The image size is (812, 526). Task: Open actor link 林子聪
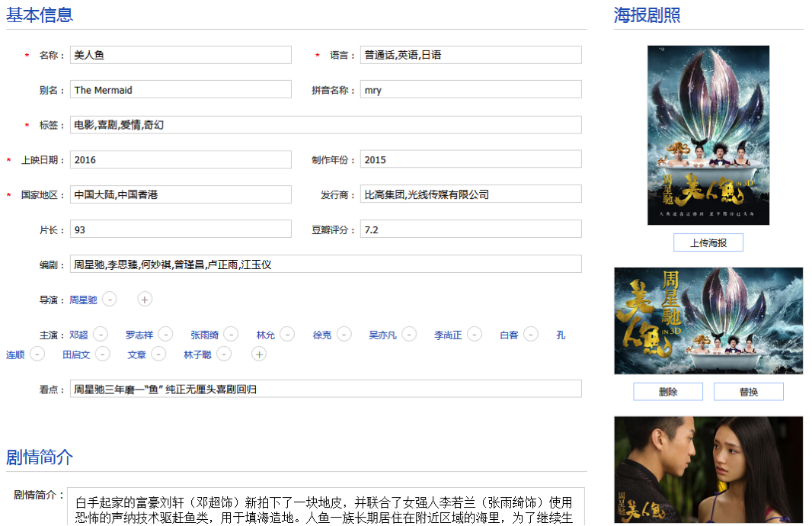(x=197, y=355)
